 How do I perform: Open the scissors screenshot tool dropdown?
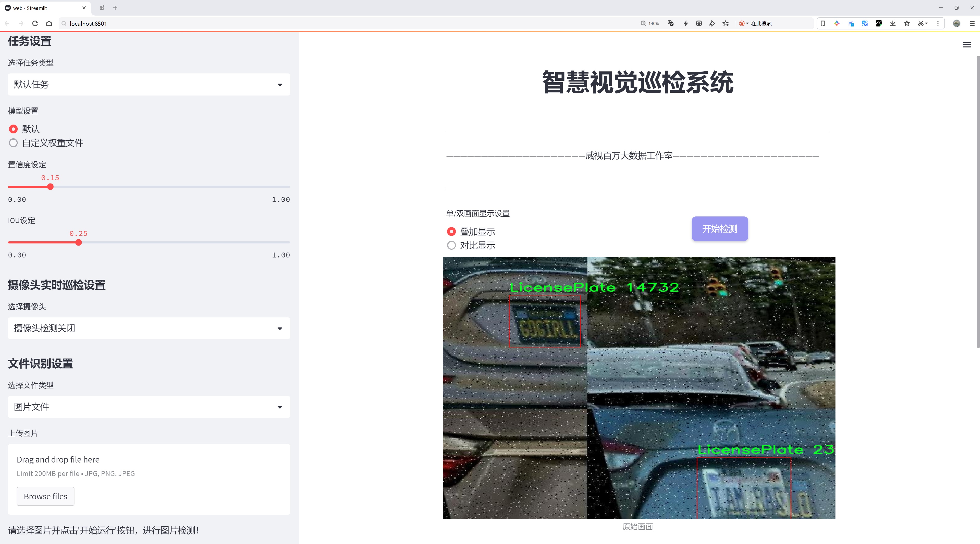[x=923, y=24]
